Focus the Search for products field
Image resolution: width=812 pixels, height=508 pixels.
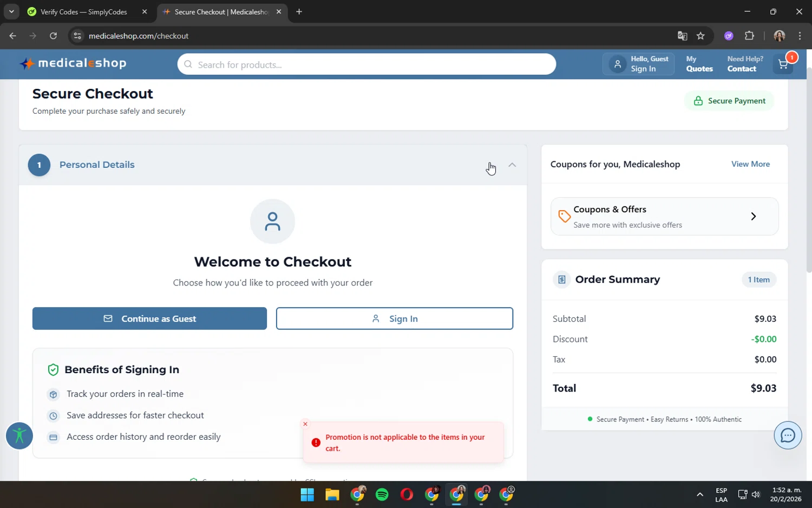[x=366, y=64]
